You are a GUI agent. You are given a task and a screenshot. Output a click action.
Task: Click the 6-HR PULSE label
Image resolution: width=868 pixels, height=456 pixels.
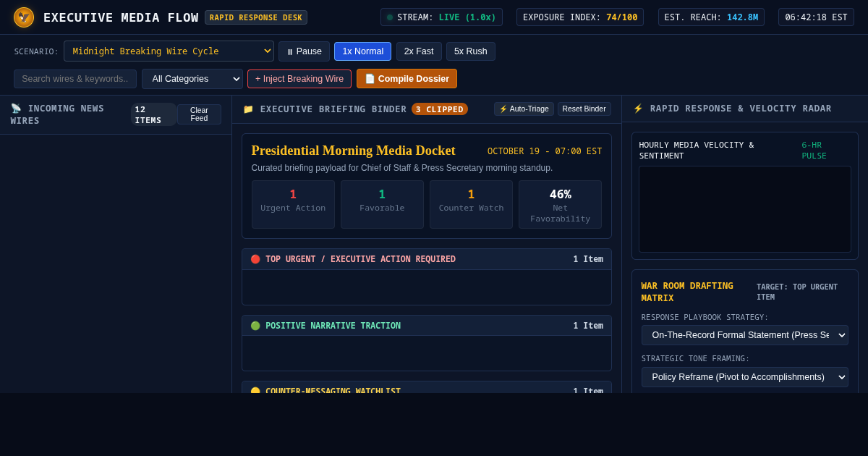(x=814, y=151)
